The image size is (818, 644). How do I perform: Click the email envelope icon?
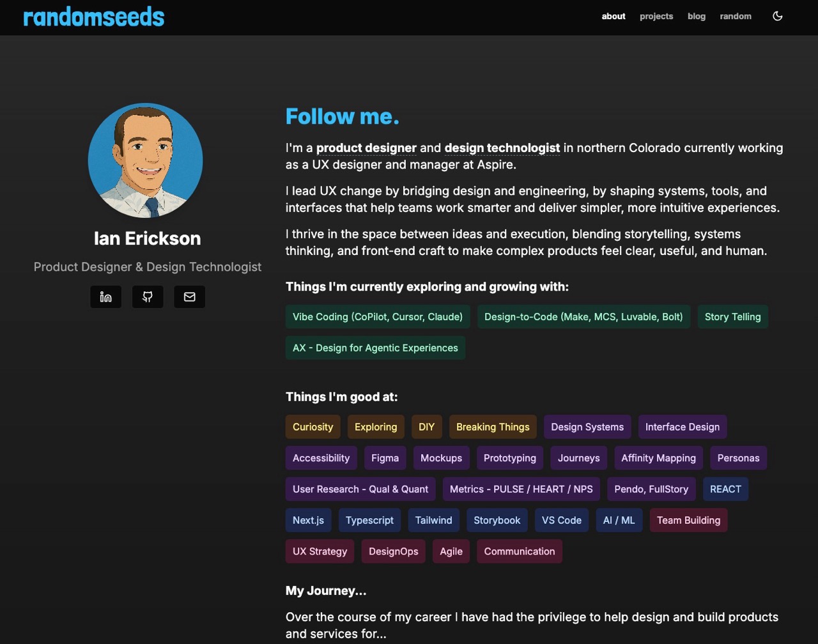[189, 297]
